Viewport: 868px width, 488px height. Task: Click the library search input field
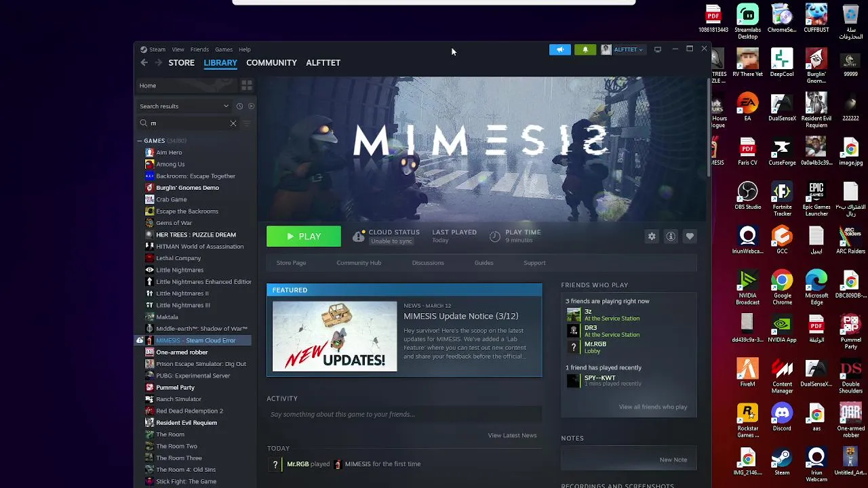click(x=189, y=123)
